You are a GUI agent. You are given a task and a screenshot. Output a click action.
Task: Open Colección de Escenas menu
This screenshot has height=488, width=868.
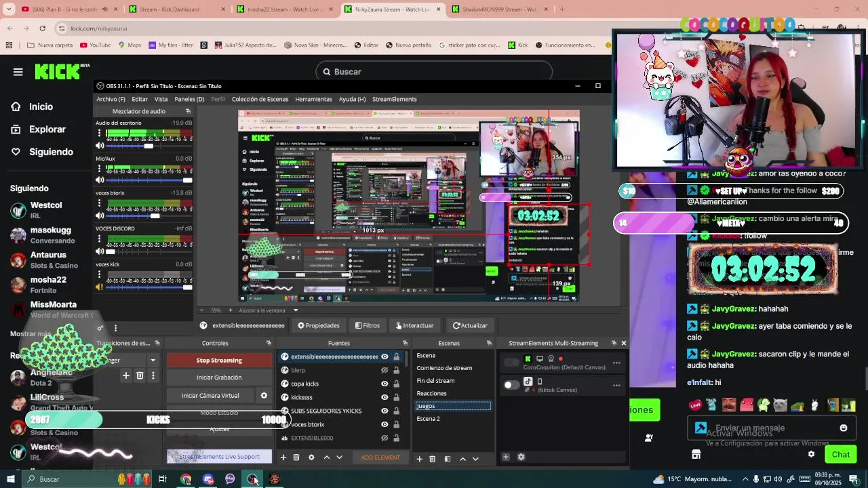tap(260, 99)
